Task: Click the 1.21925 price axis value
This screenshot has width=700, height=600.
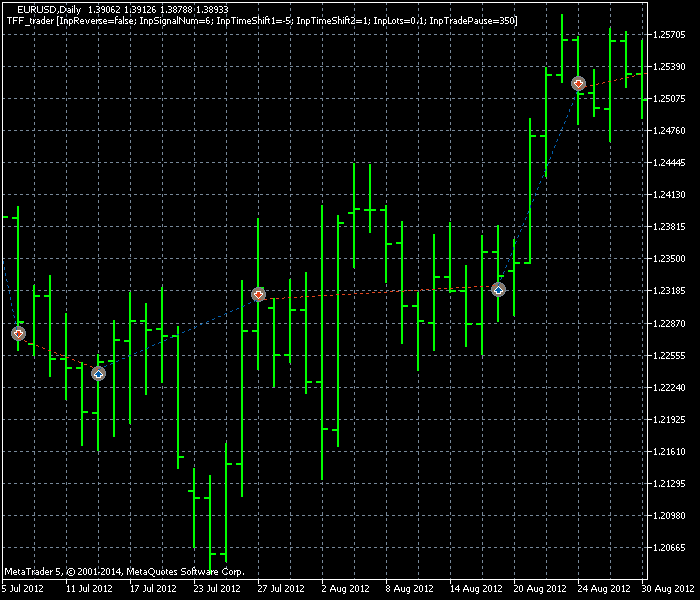Action: point(669,420)
